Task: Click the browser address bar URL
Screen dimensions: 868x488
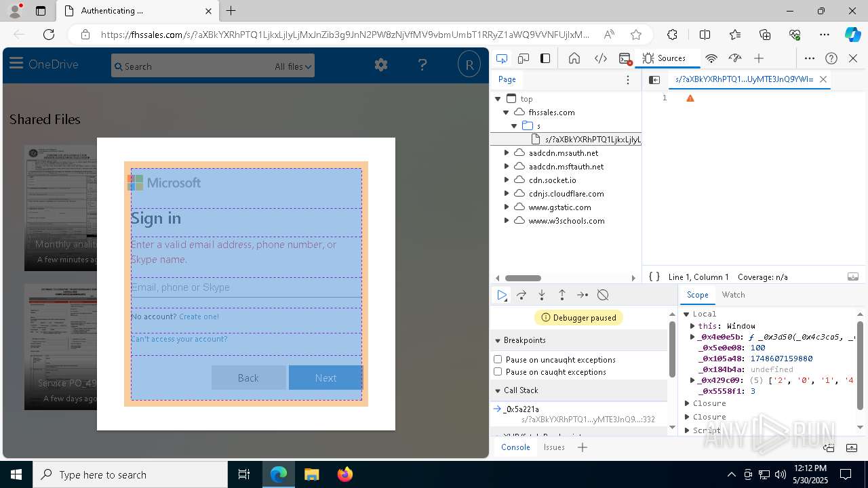Action: pos(345,35)
